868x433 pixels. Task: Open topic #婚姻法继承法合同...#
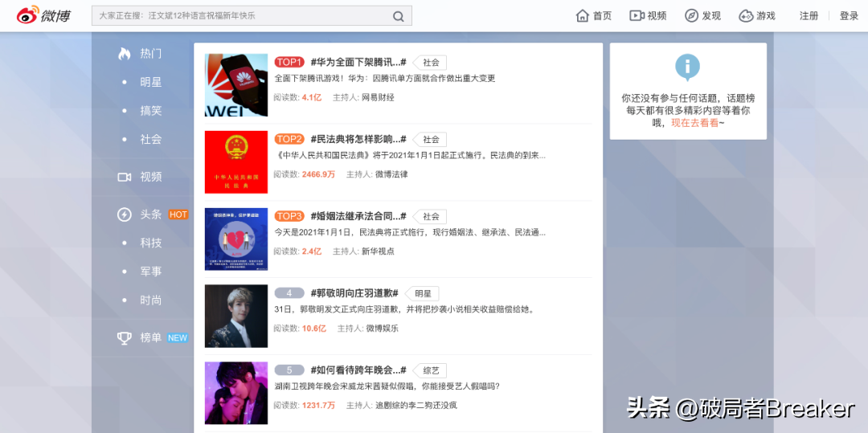pos(358,215)
